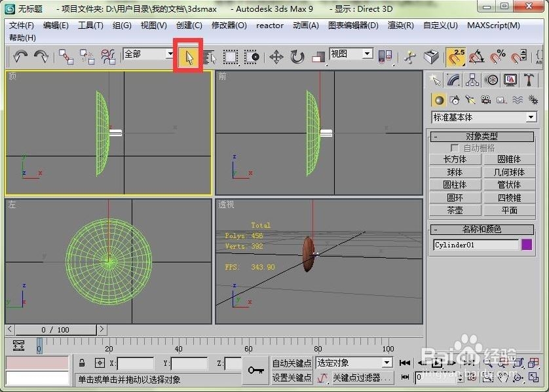Click the time slider right arrow
The width and height of the screenshot is (549, 392).
pos(102,329)
